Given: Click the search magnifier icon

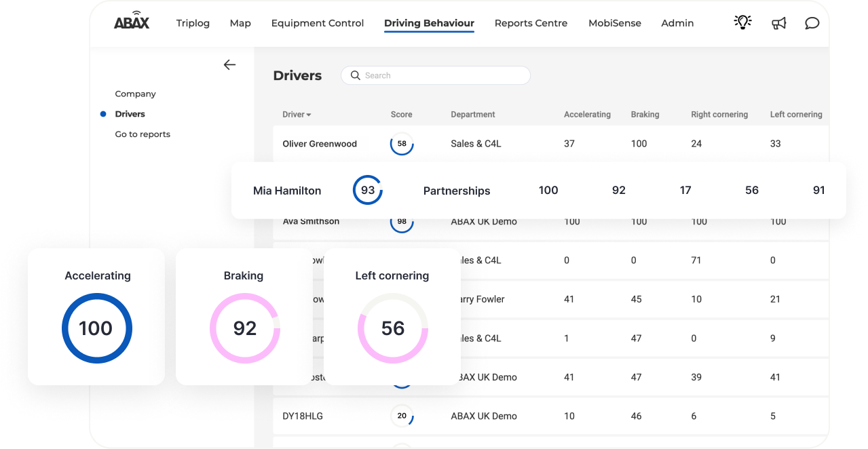Looking at the screenshot, I should tap(356, 75).
